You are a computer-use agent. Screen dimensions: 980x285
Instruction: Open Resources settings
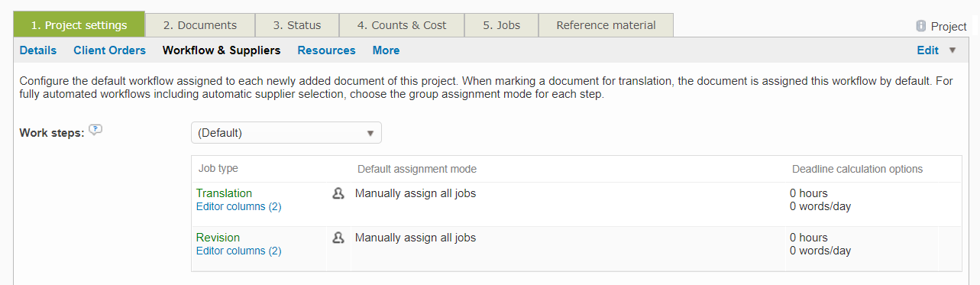326,50
